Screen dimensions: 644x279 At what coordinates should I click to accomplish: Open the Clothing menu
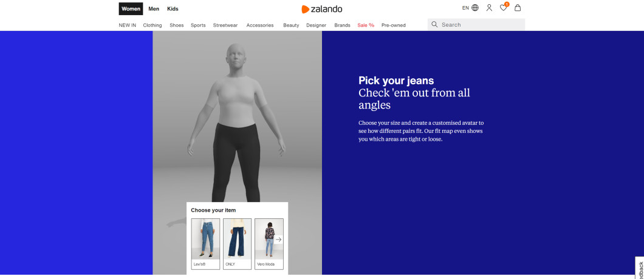coord(152,25)
